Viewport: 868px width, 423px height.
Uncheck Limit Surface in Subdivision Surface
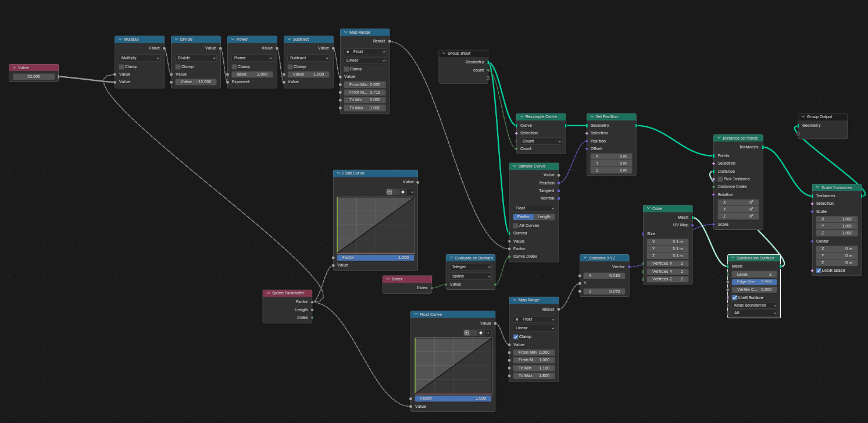click(x=734, y=298)
